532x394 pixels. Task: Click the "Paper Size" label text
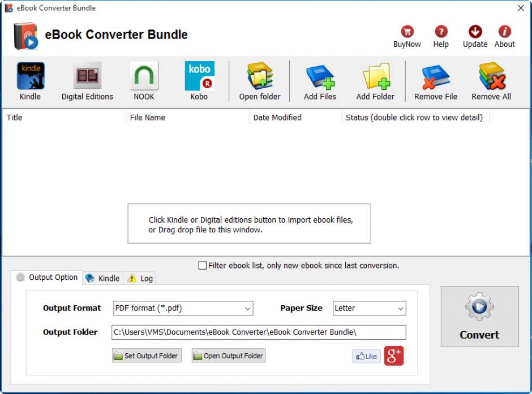[301, 308]
